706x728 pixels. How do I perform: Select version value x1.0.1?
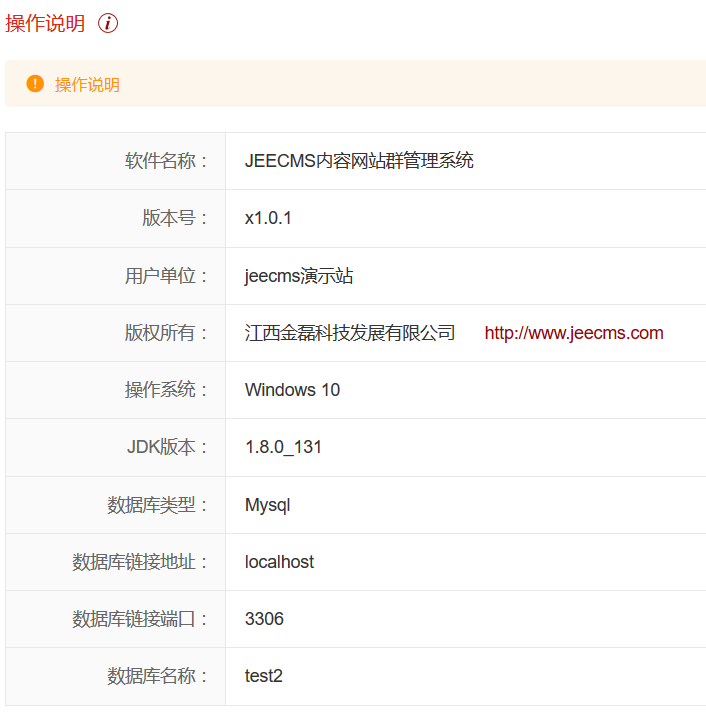click(x=268, y=218)
